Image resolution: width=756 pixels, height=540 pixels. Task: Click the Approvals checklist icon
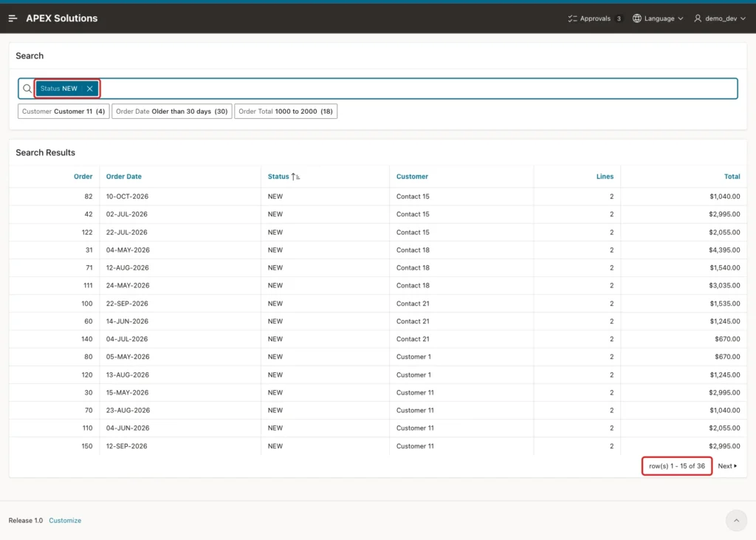click(x=572, y=18)
